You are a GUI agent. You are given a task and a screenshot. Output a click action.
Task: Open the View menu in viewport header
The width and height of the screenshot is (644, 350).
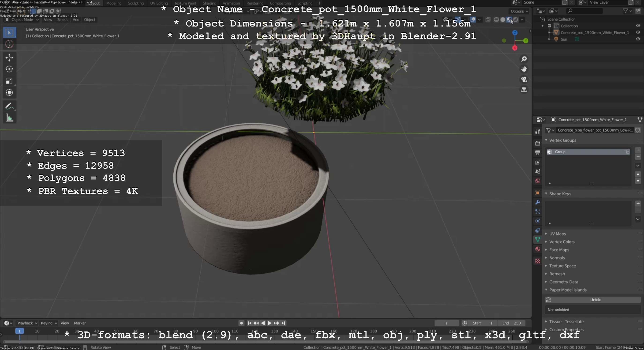click(x=48, y=19)
